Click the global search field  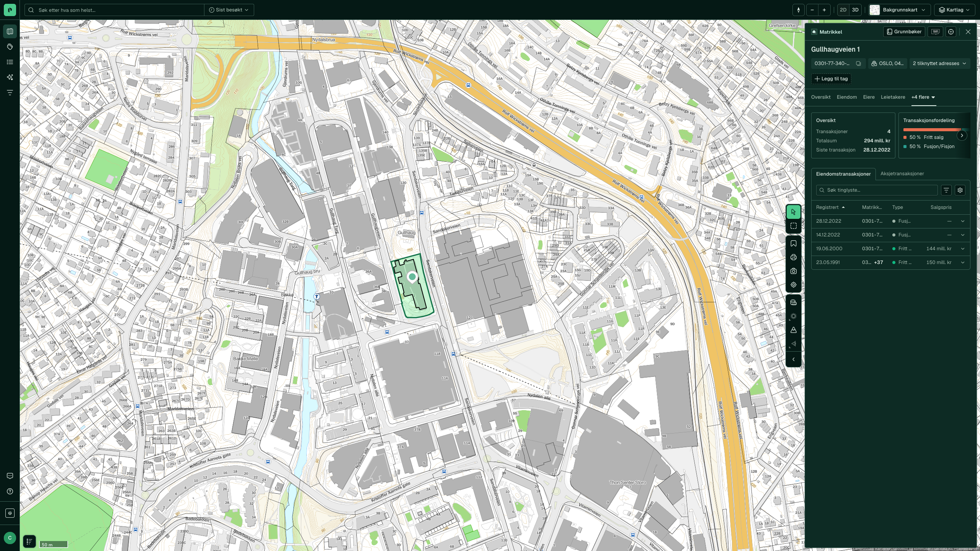coord(115,10)
